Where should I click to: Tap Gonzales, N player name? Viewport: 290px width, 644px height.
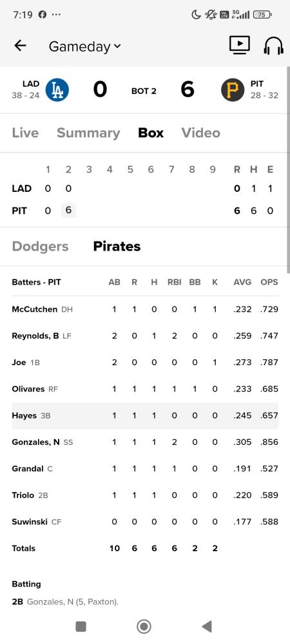[35, 442]
